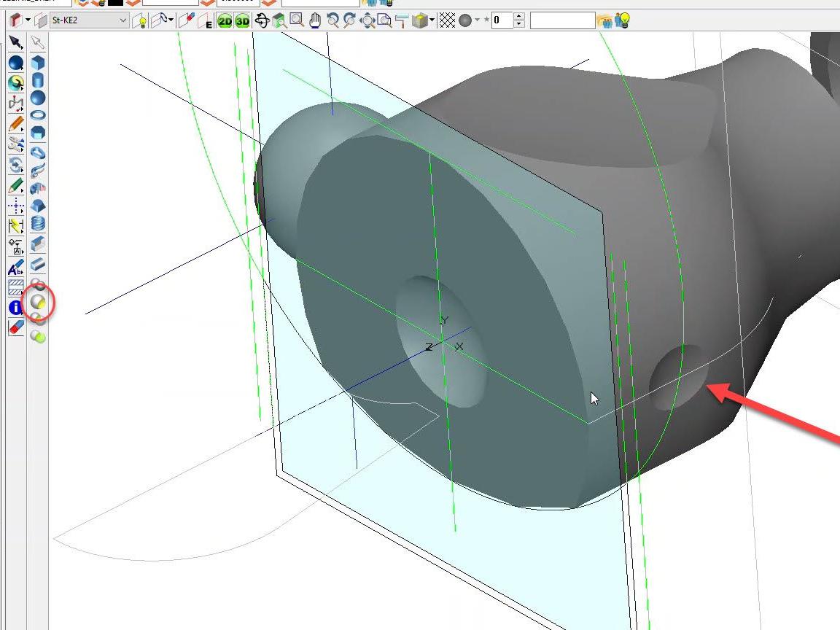Screen dimensions: 840x630
Task: Open the St-KE2 layer dropdown
Action: click(x=122, y=20)
